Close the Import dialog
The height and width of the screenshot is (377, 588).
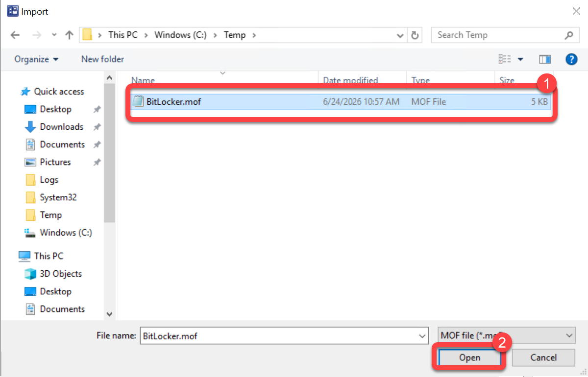[x=576, y=11]
